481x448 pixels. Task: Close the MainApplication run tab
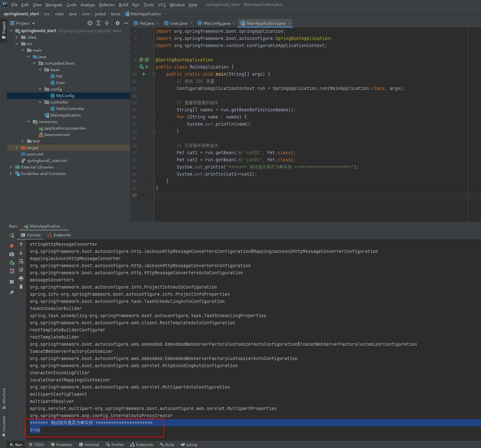(x=64, y=226)
